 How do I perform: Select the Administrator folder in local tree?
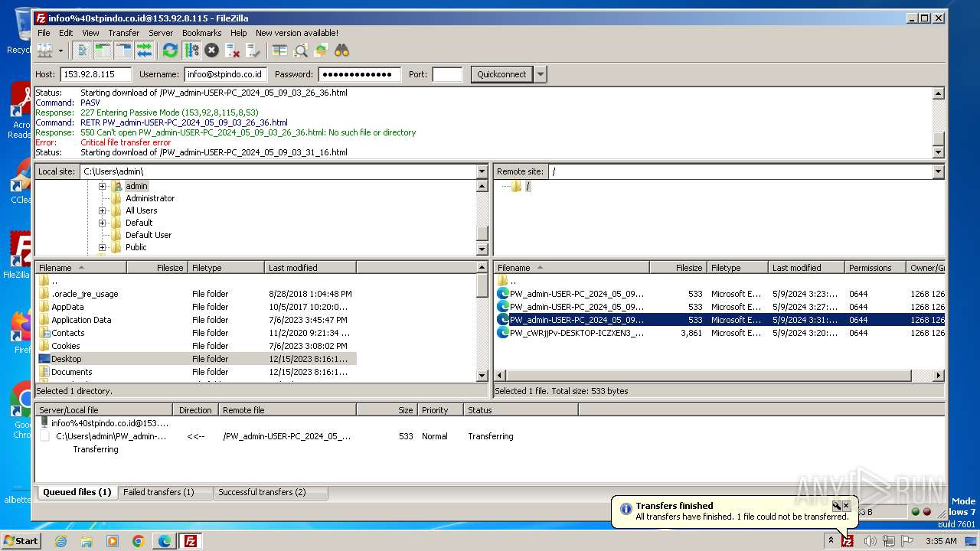tap(150, 198)
